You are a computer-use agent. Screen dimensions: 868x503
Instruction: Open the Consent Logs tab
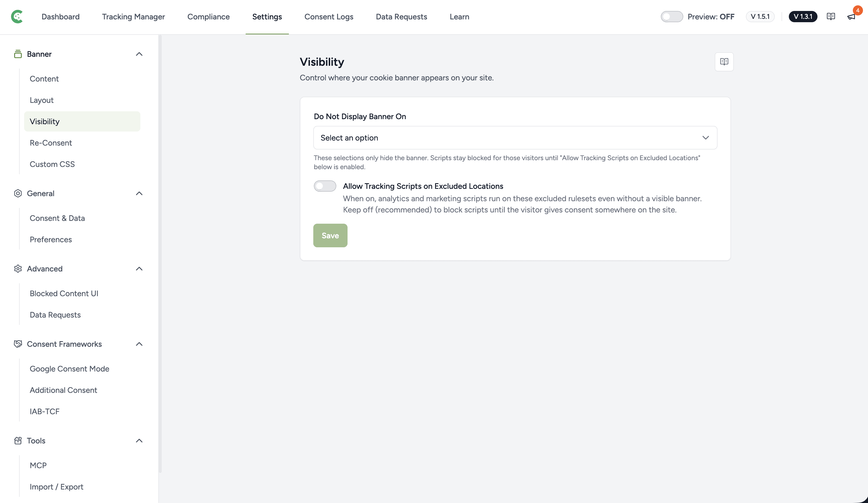click(329, 17)
